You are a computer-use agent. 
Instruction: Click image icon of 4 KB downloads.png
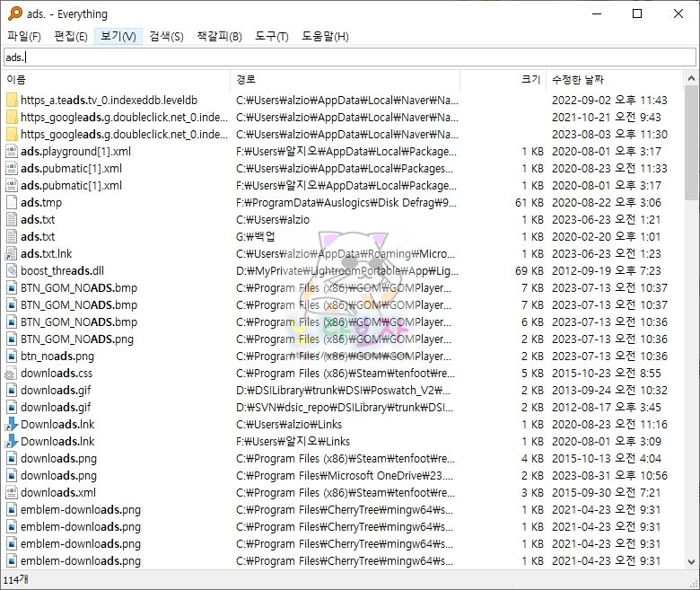(x=12, y=459)
